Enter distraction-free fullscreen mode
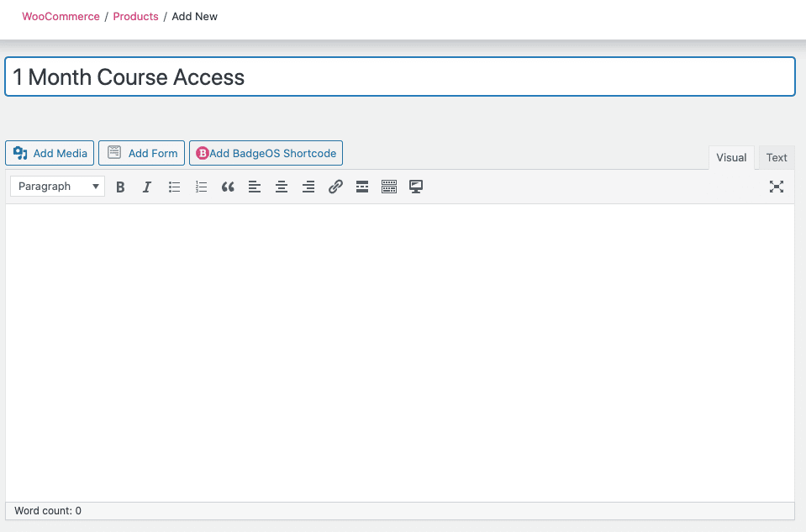The height and width of the screenshot is (532, 806). click(777, 187)
